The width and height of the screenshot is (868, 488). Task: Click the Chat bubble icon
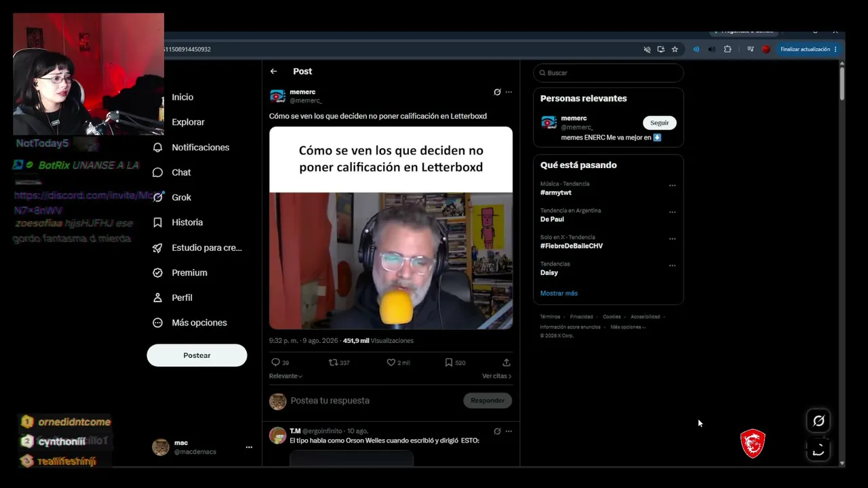pyautogui.click(x=157, y=172)
